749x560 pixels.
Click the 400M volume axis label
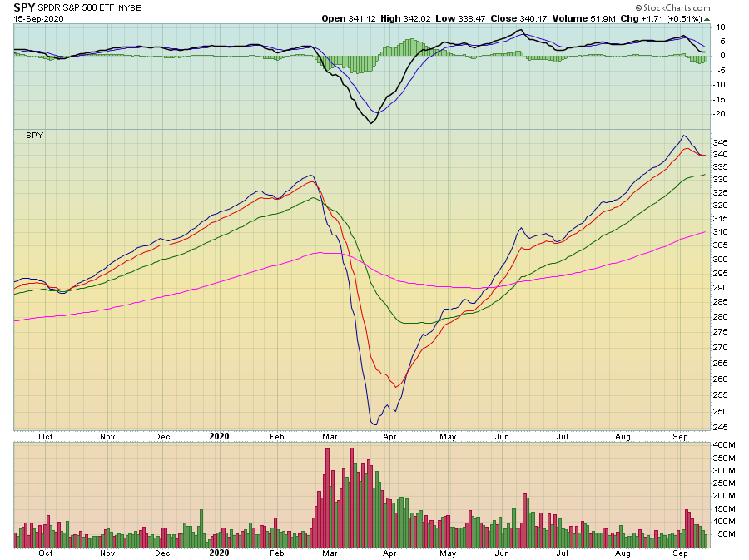(724, 445)
